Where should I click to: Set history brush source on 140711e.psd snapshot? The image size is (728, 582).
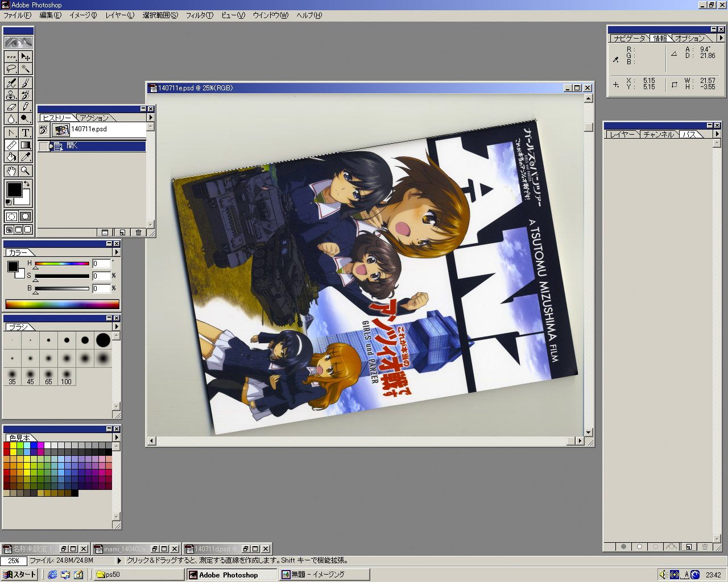[43, 130]
